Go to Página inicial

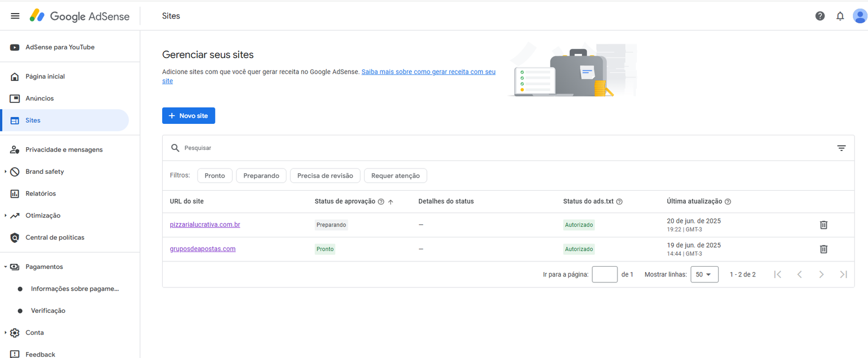pyautogui.click(x=45, y=77)
